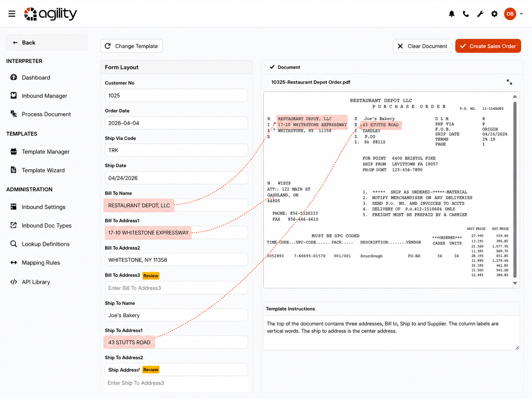Click the Bill To Address1 field
532x399 pixels.
pos(176,233)
